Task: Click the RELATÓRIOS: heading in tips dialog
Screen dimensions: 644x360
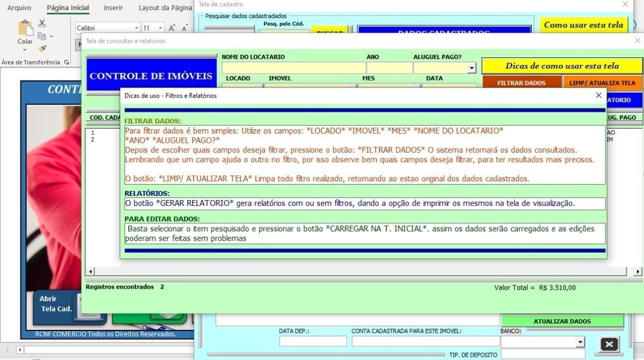Action: coord(147,193)
